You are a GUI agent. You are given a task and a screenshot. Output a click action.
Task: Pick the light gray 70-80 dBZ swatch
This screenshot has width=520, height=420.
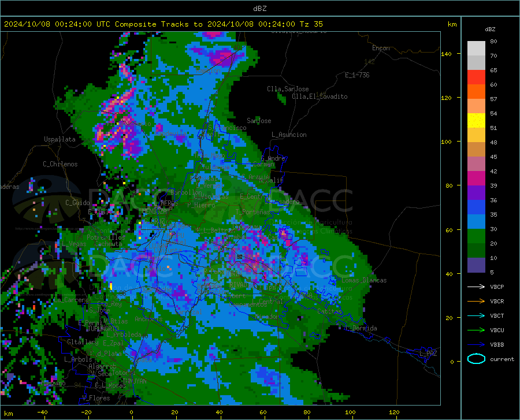point(476,49)
